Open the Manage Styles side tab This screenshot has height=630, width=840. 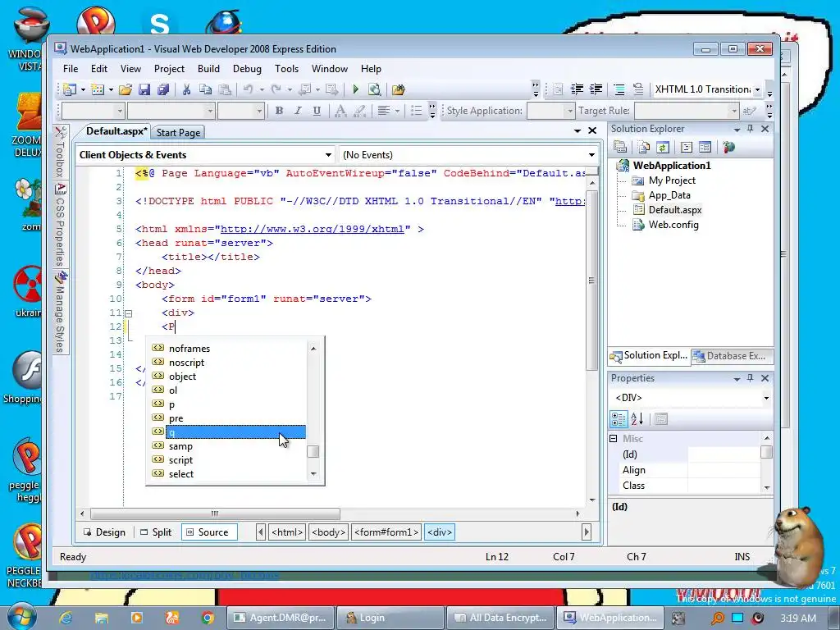pos(61,312)
